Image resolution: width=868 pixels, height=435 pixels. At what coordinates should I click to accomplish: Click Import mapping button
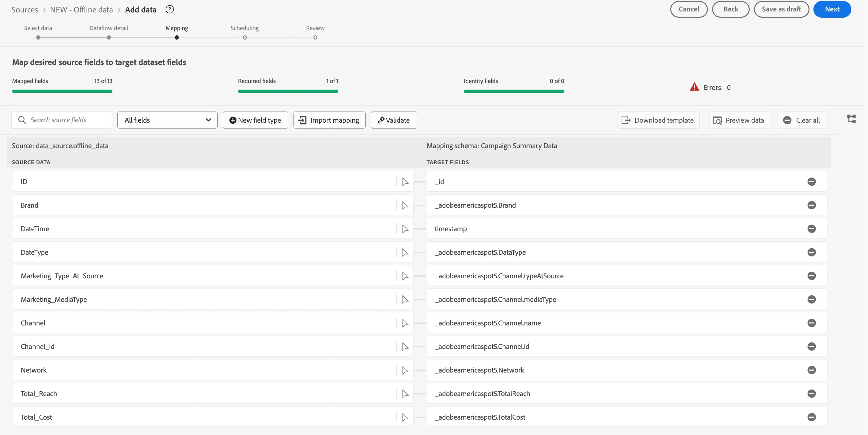point(329,120)
